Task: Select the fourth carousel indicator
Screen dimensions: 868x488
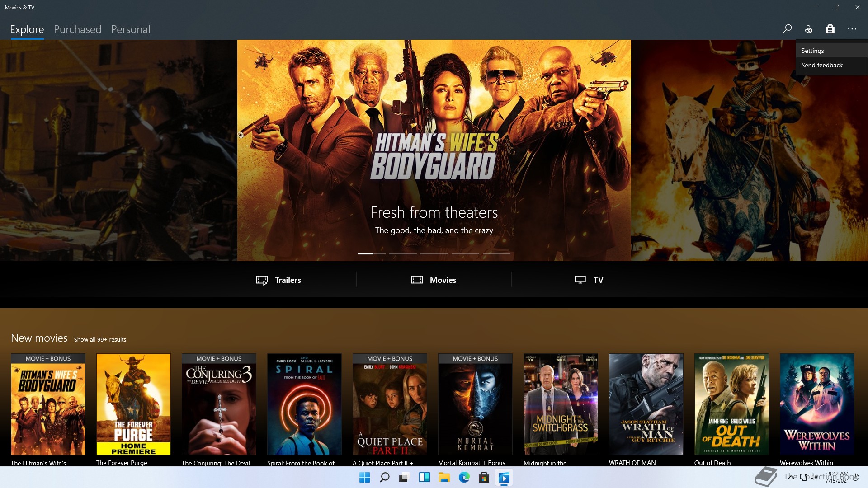Action: pyautogui.click(x=465, y=253)
